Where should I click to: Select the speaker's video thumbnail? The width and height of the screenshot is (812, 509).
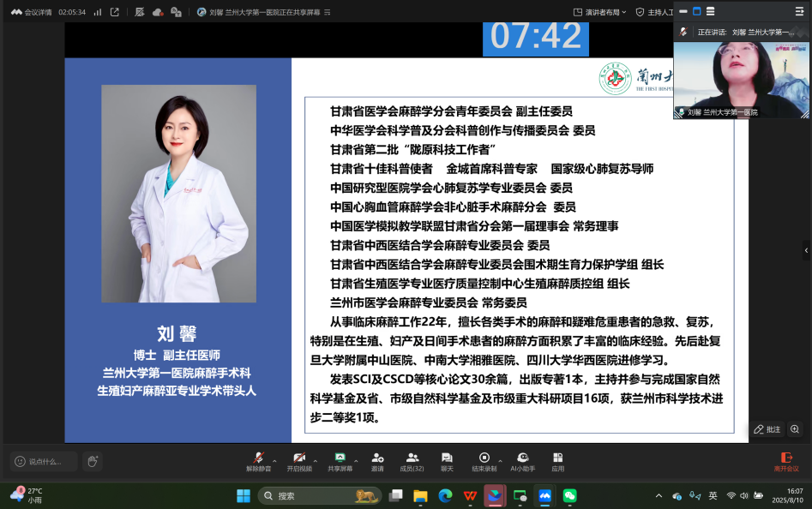pos(741,81)
